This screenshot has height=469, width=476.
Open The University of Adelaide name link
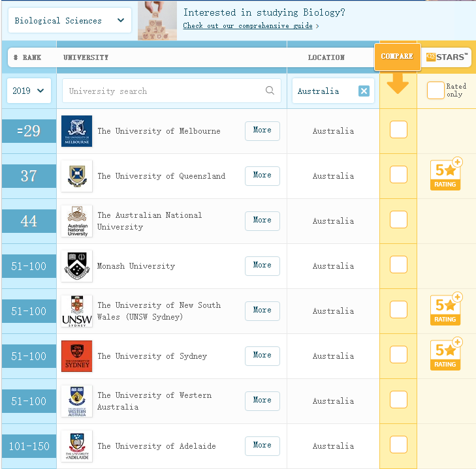click(x=157, y=446)
